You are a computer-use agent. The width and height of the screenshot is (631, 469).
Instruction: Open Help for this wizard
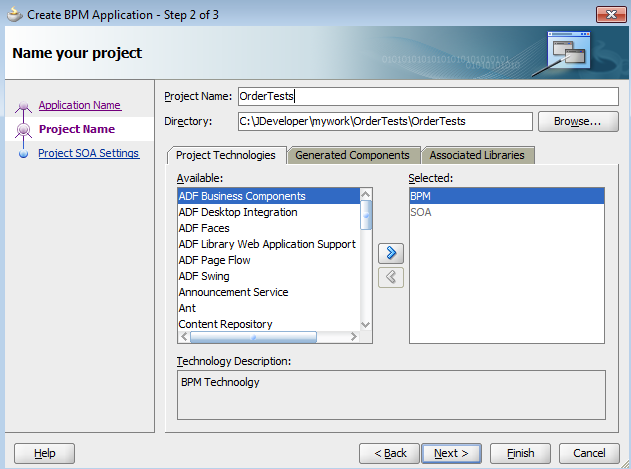pyautogui.click(x=45, y=453)
